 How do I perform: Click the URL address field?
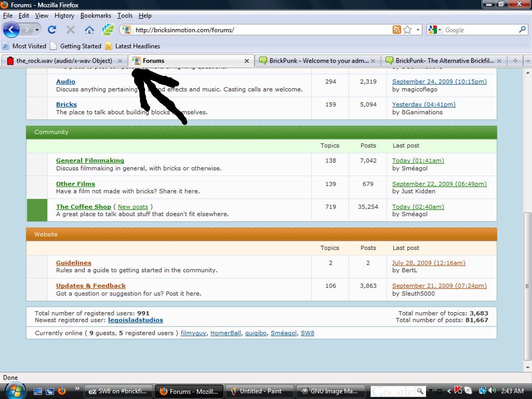262,30
